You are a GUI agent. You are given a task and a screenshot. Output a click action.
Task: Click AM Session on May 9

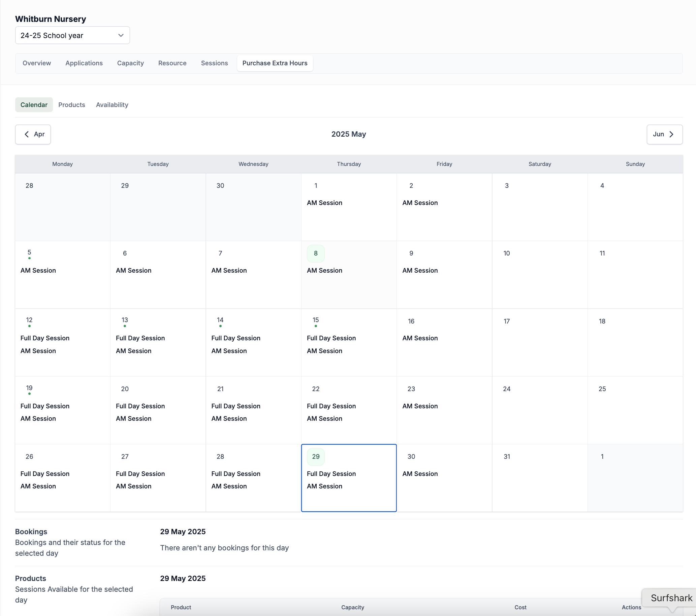[420, 270]
